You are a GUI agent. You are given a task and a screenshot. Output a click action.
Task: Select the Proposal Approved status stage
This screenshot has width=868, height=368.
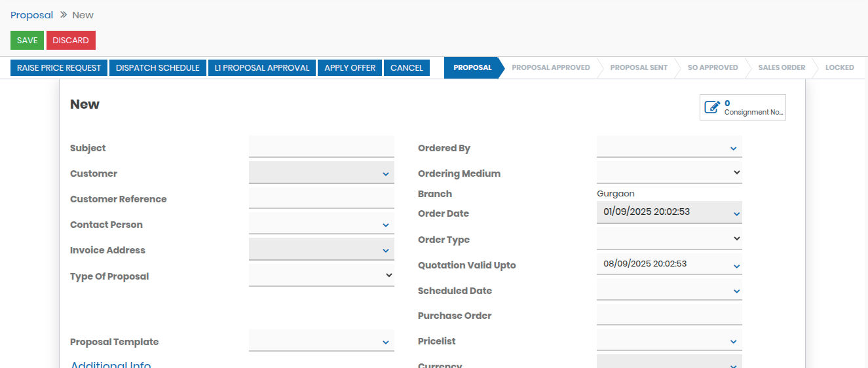[550, 68]
